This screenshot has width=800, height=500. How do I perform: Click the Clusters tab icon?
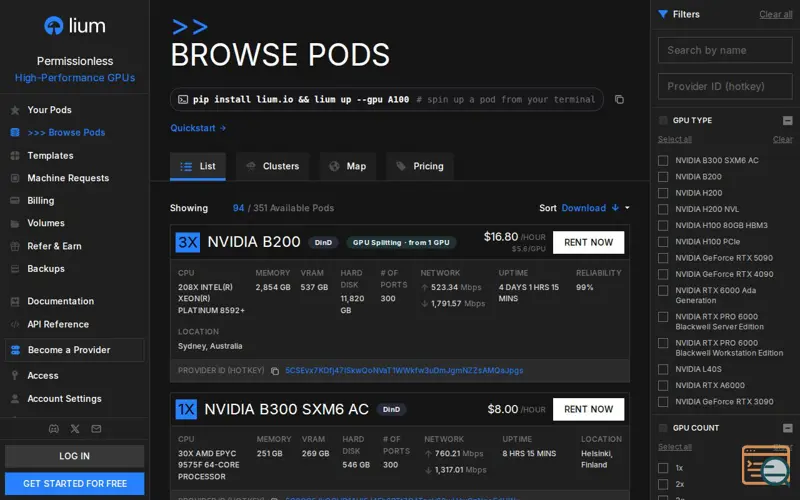click(x=251, y=166)
